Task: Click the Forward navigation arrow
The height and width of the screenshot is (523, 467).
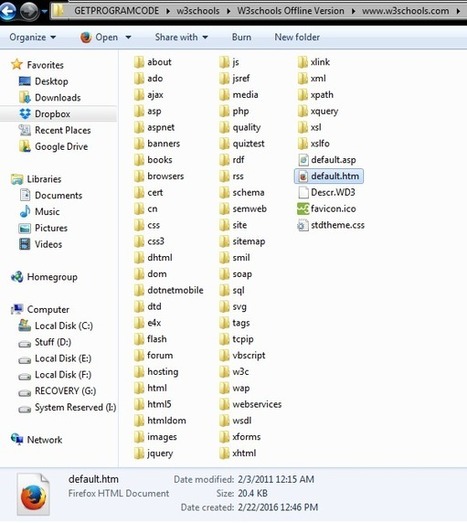Action: pos(29,11)
